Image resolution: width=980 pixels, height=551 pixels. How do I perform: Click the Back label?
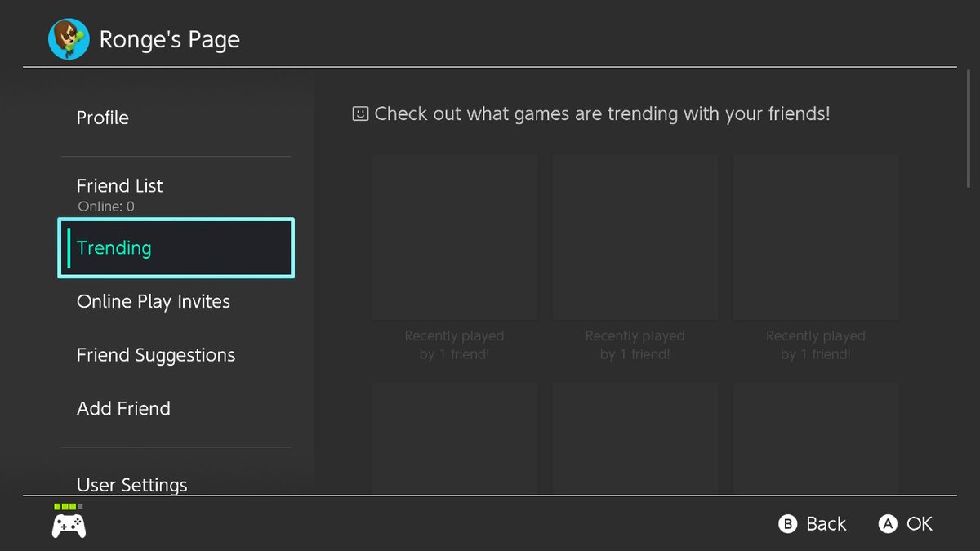826,524
